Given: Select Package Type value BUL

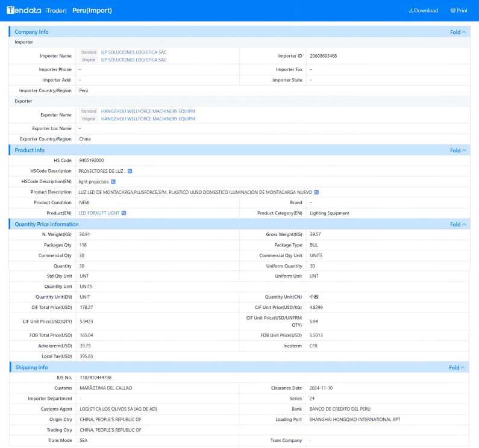Looking at the screenshot, I should click(x=314, y=245).
